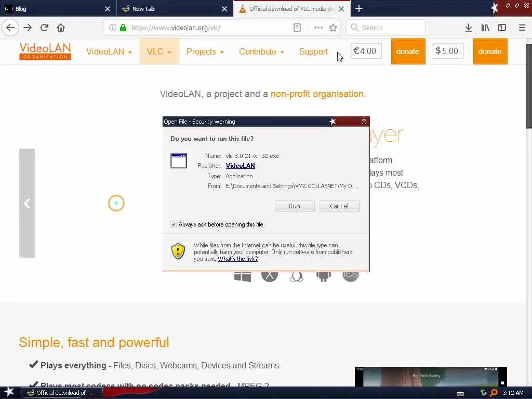Image resolution: width=532 pixels, height=399 pixels.
Task: Expand the Contribute dropdown menu
Action: pos(261,51)
